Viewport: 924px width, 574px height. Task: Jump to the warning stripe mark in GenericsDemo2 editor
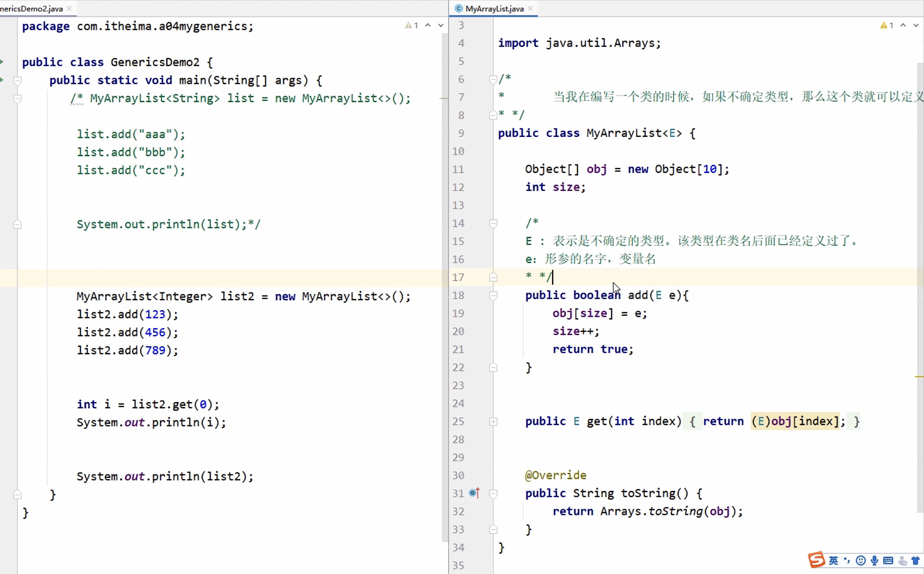[x=444, y=98]
